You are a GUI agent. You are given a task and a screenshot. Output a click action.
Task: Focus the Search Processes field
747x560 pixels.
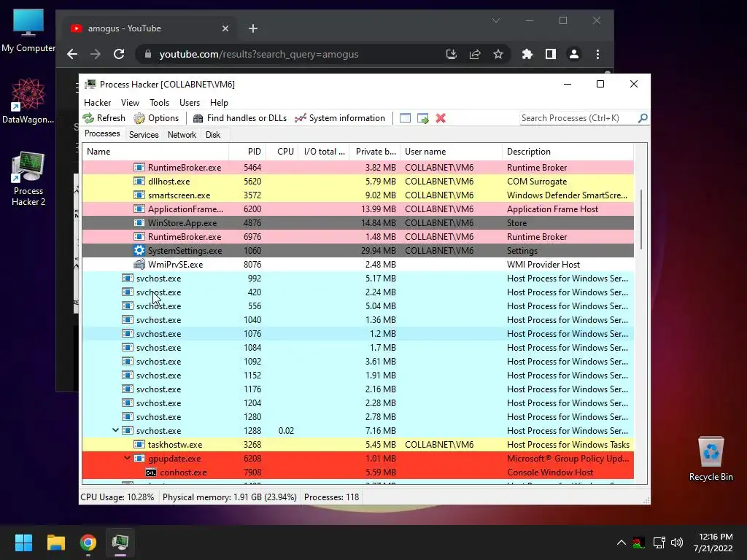click(x=578, y=118)
